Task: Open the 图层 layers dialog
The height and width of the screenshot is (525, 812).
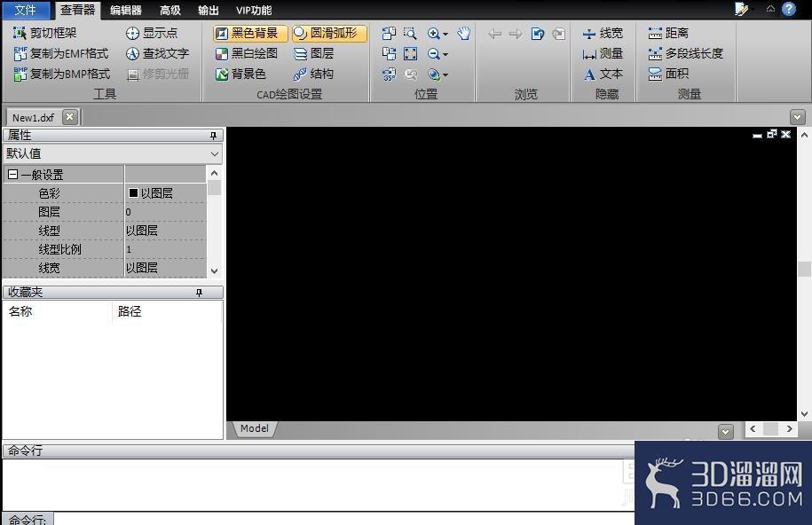Action: click(x=313, y=54)
